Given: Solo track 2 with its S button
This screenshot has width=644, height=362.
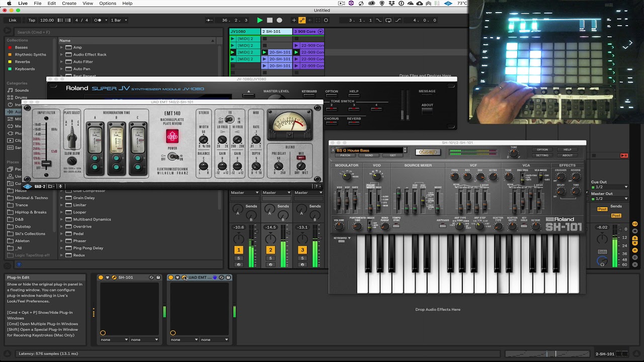Looking at the screenshot, I should pyautogui.click(x=270, y=258).
